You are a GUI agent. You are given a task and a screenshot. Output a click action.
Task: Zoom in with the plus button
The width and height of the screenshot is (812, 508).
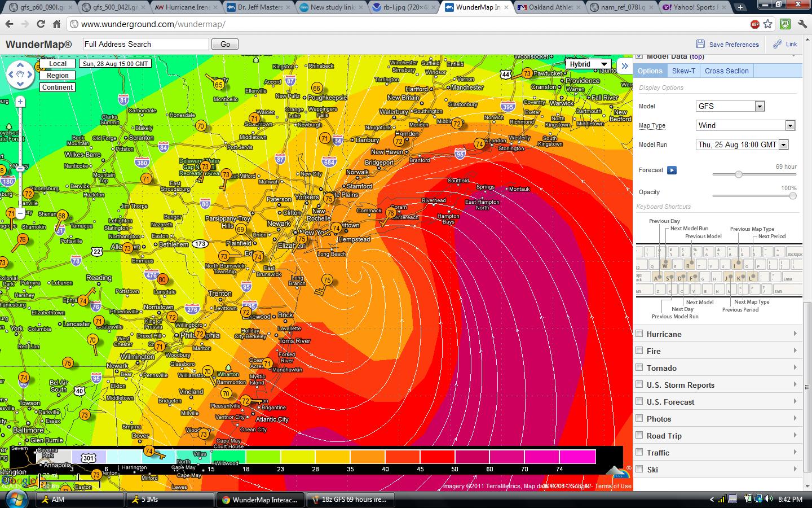pyautogui.click(x=20, y=102)
